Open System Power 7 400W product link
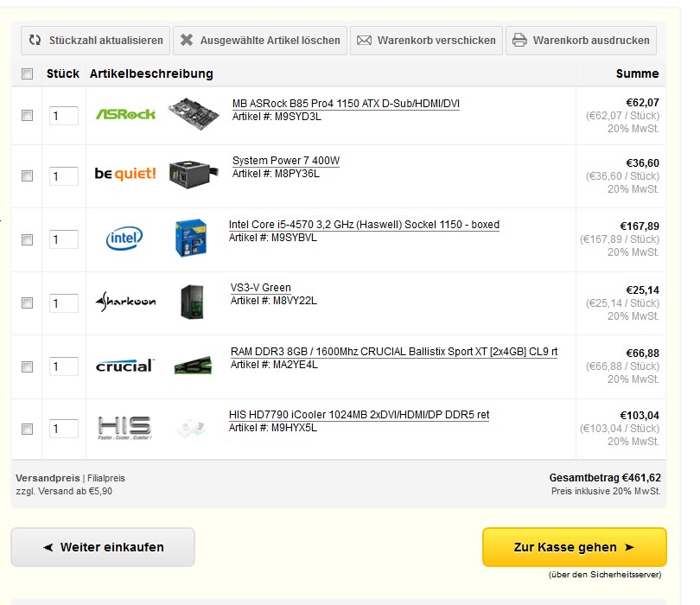Image resolution: width=700 pixels, height=605 pixels. 286,161
